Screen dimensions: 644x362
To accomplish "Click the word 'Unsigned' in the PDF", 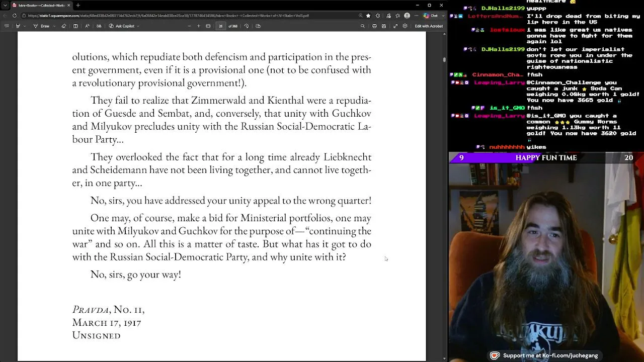I will pos(96,335).
